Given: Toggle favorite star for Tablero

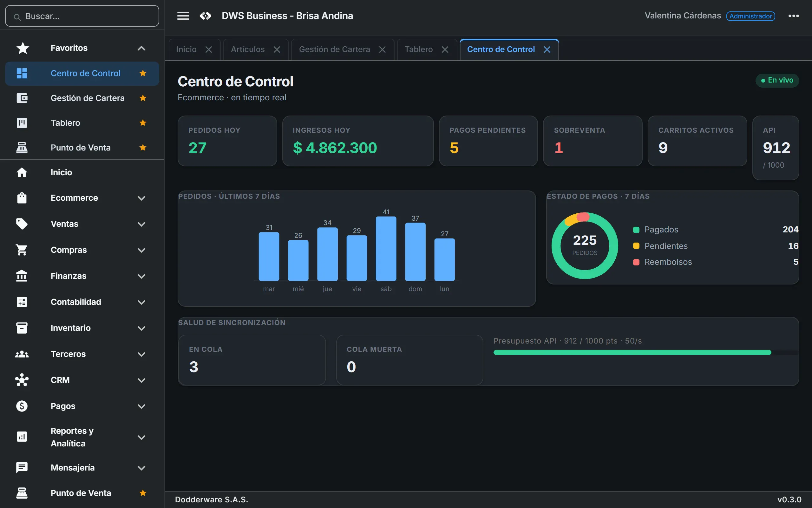Looking at the screenshot, I should [143, 123].
